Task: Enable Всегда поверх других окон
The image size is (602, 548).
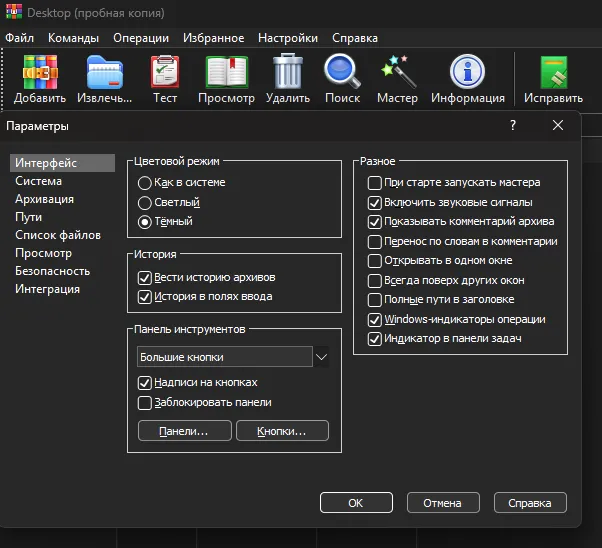Action: pyautogui.click(x=375, y=281)
